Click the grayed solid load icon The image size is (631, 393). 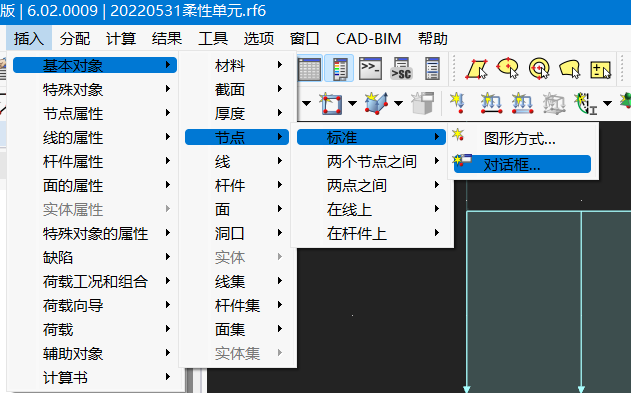[x=554, y=103]
